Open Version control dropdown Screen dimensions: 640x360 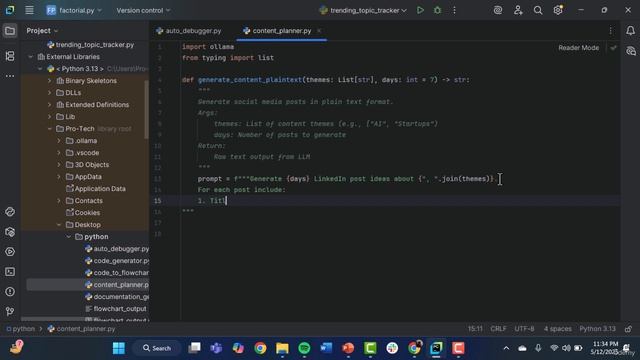tap(143, 10)
